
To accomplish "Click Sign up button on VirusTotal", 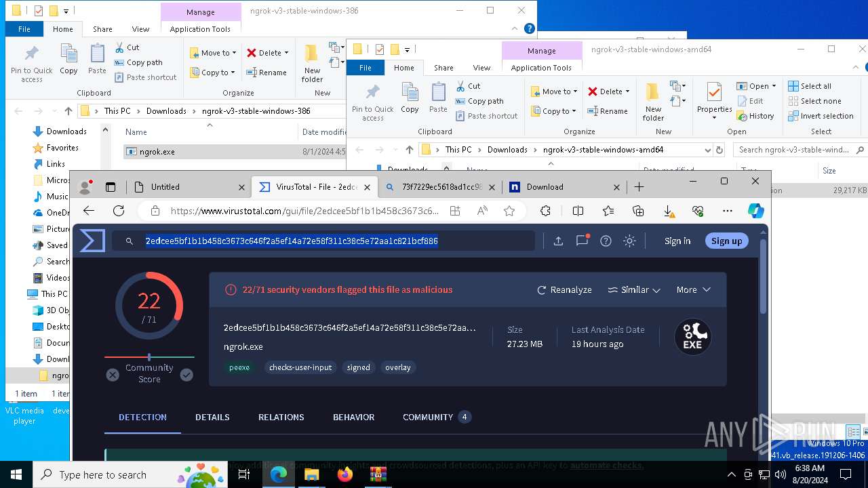I will click(727, 241).
